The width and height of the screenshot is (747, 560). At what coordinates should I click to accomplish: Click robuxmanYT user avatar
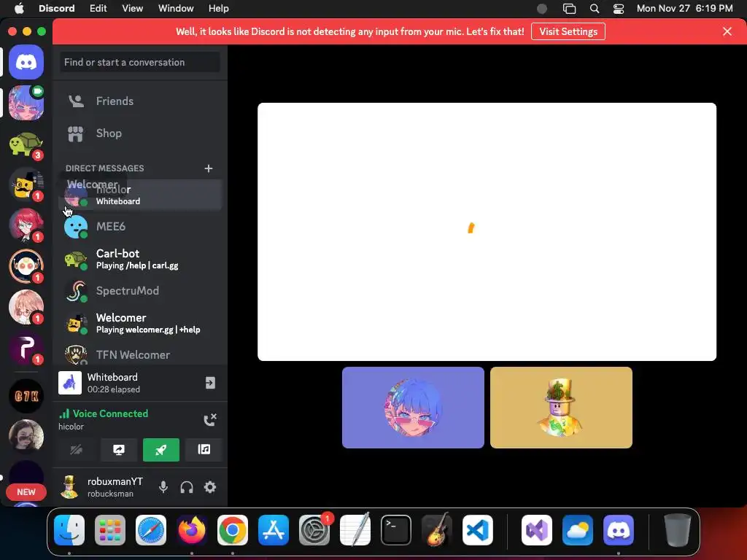click(69, 486)
